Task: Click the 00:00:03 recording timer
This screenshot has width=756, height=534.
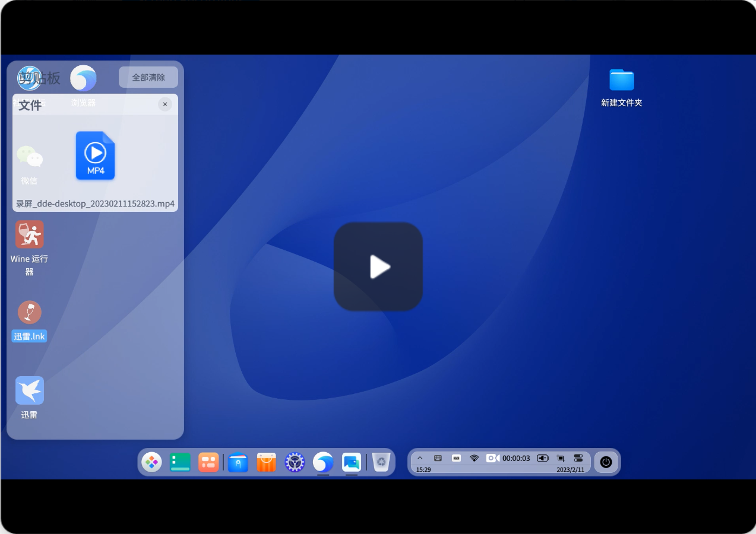Action: (516, 459)
